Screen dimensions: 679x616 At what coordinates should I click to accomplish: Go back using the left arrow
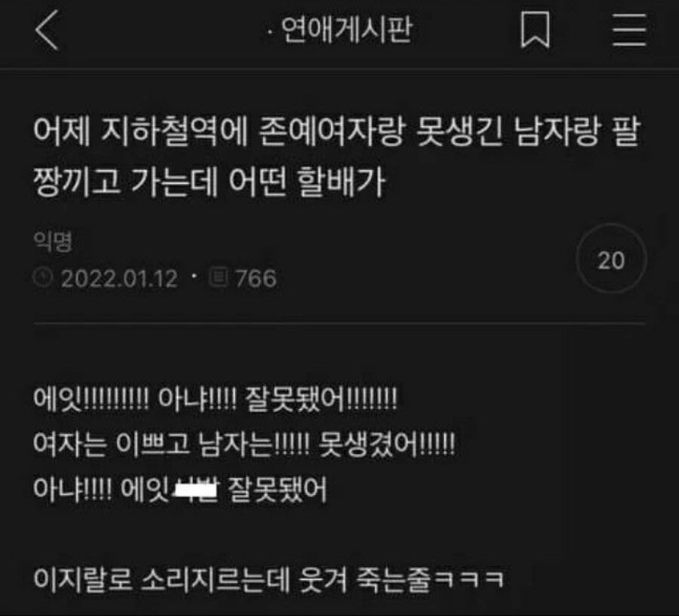(46, 30)
